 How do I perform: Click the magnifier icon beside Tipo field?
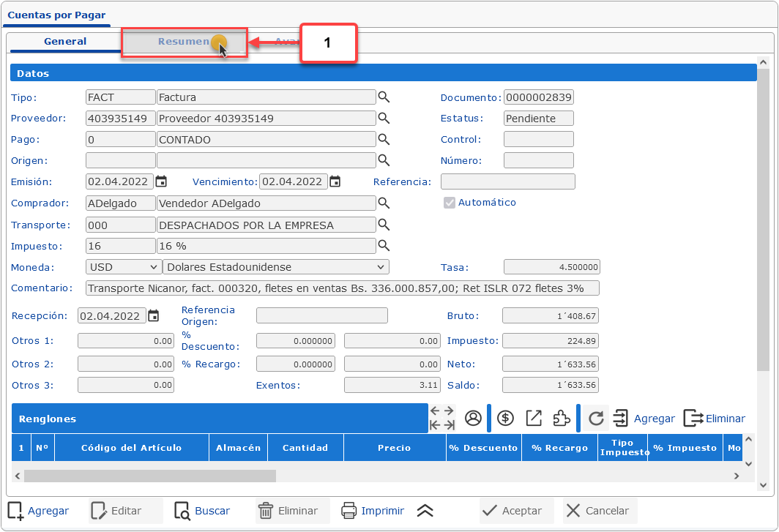coord(384,97)
